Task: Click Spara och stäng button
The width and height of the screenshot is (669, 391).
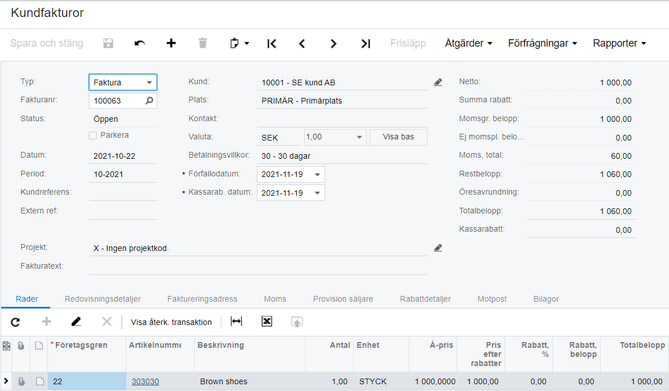Action: pyautogui.click(x=47, y=43)
